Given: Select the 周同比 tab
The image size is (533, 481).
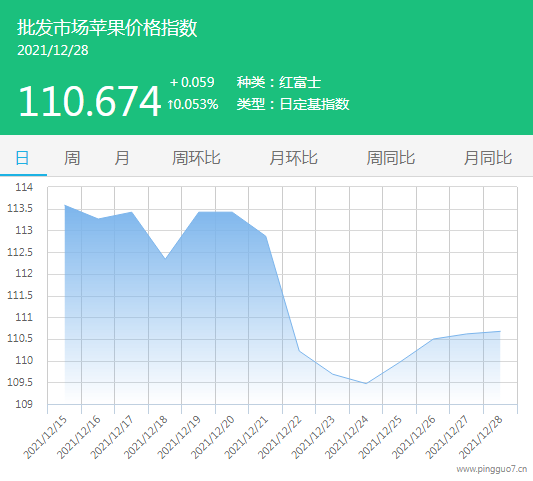Looking at the screenshot, I should pos(391,158).
